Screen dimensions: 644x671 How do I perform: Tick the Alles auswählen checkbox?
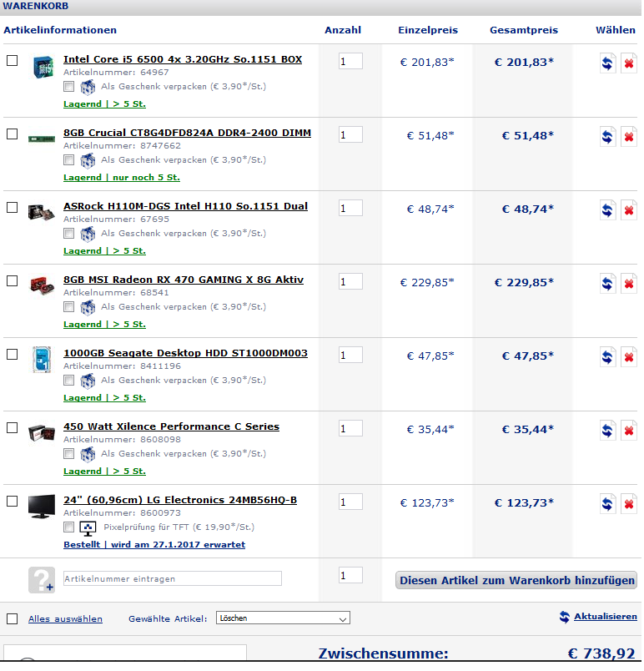click(x=12, y=618)
